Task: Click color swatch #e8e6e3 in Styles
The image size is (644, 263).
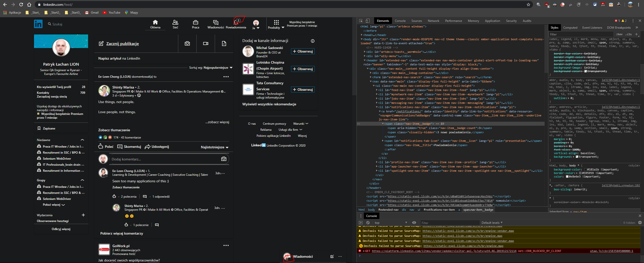Action: tap(567, 177)
